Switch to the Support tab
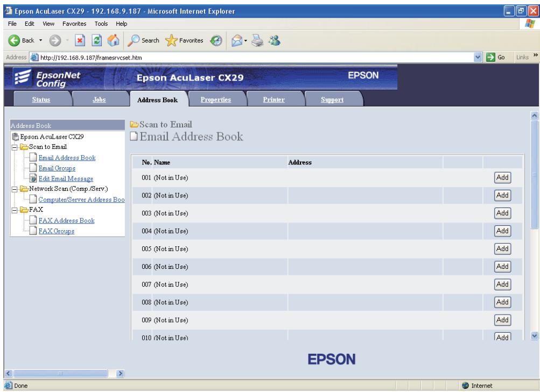 [332, 99]
